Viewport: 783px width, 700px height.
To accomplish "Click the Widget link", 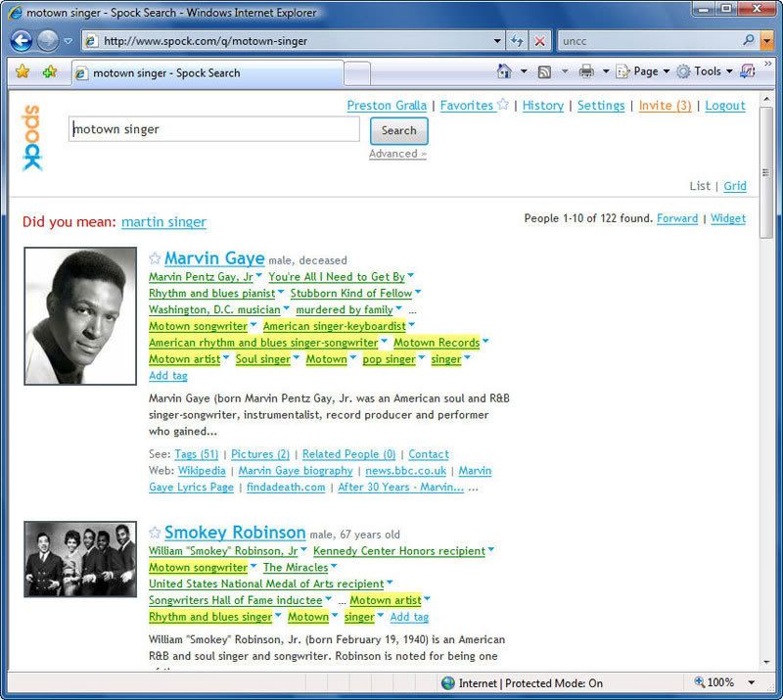I will coord(728,218).
